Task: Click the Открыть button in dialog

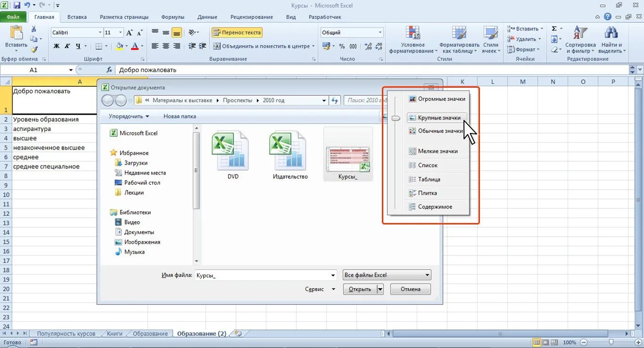Action: point(360,289)
